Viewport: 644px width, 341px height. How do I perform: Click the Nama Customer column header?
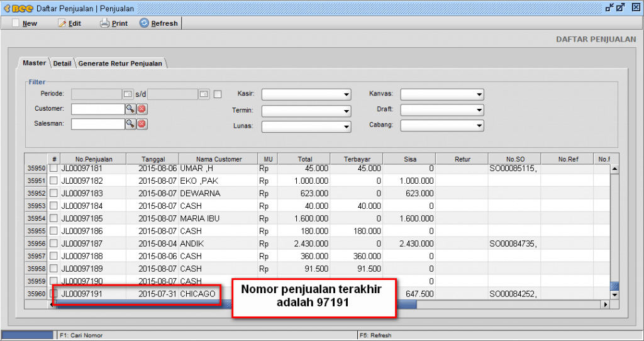pos(218,159)
